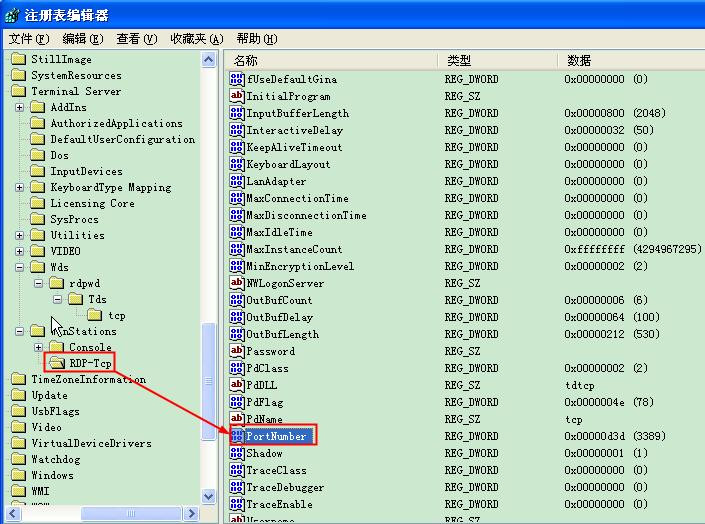Click the InitialProgram string value icon
705x524 pixels.
pos(238,96)
